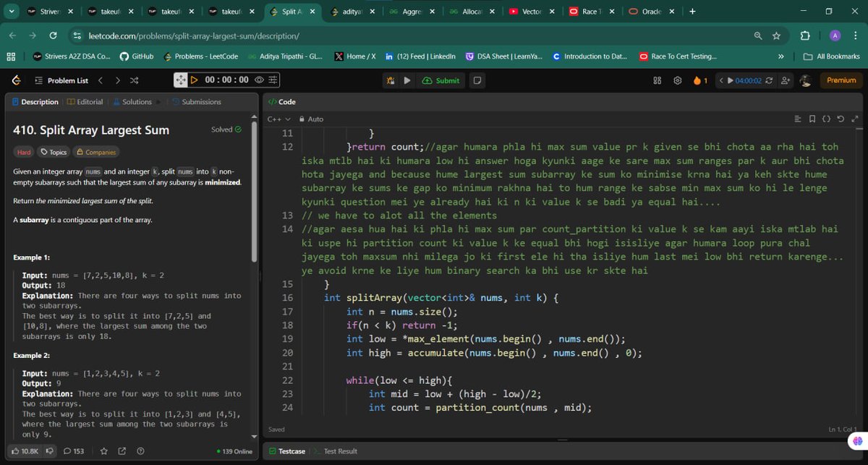Image resolution: width=868 pixels, height=465 pixels.
Task: Reset the session timer refresh icon
Action: pyautogui.click(x=769, y=80)
